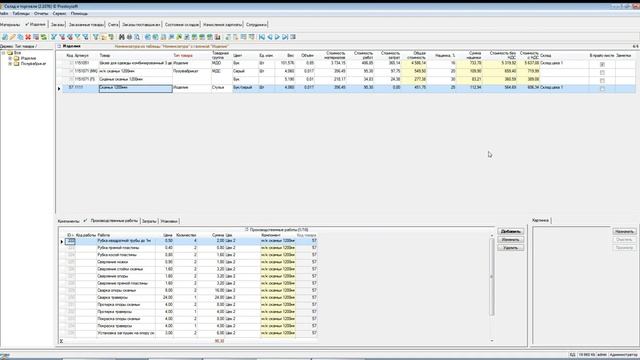The image size is (640, 360).
Task: Switch to the Заказы поставщикам tab
Action: 141,25
